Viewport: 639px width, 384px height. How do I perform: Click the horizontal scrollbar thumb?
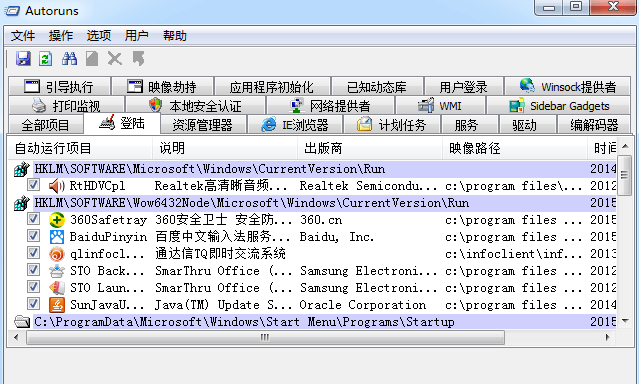265,337
